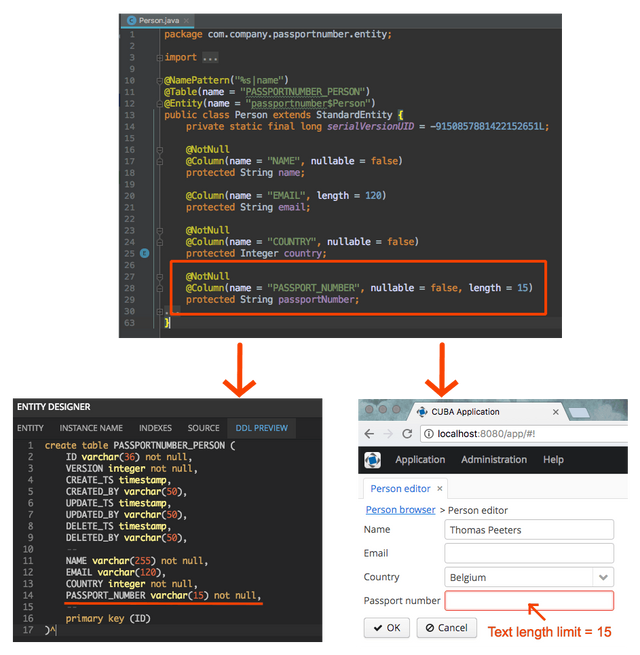Toggle fold marker beside COUNTRY column annotation

click(160, 242)
